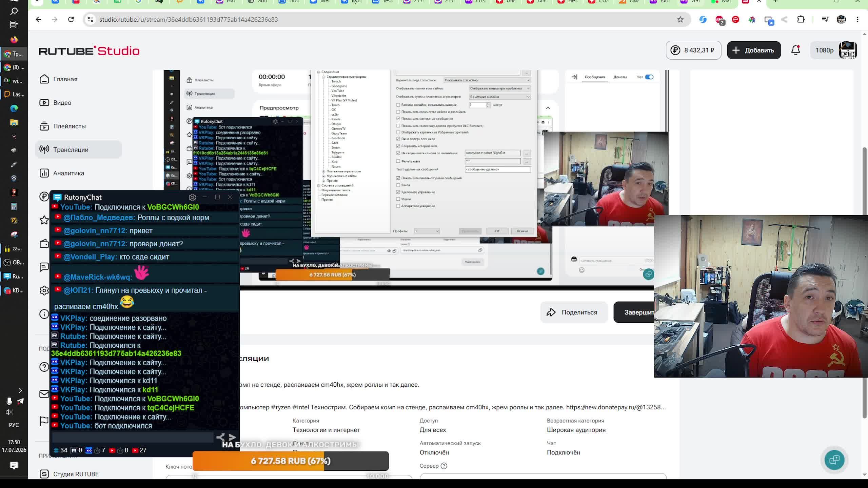Select Платежные агрегаторы tree node
The height and width of the screenshot is (488, 868).
343,171
